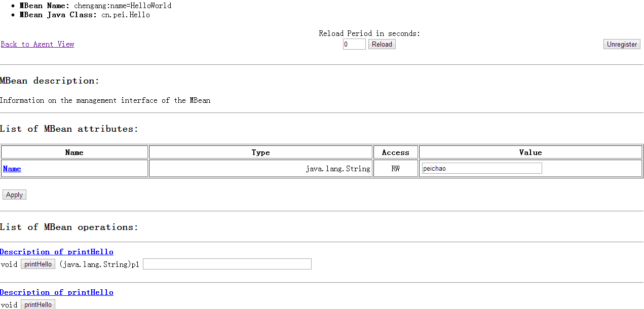The width and height of the screenshot is (644, 309).
Task: Click the List of MBean operations heading
Action: [69, 227]
